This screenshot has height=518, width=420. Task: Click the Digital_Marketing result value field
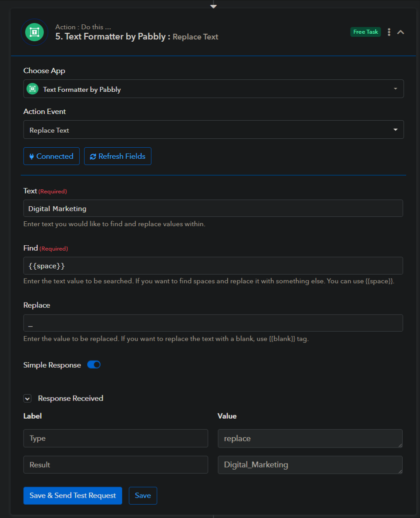(x=310, y=465)
